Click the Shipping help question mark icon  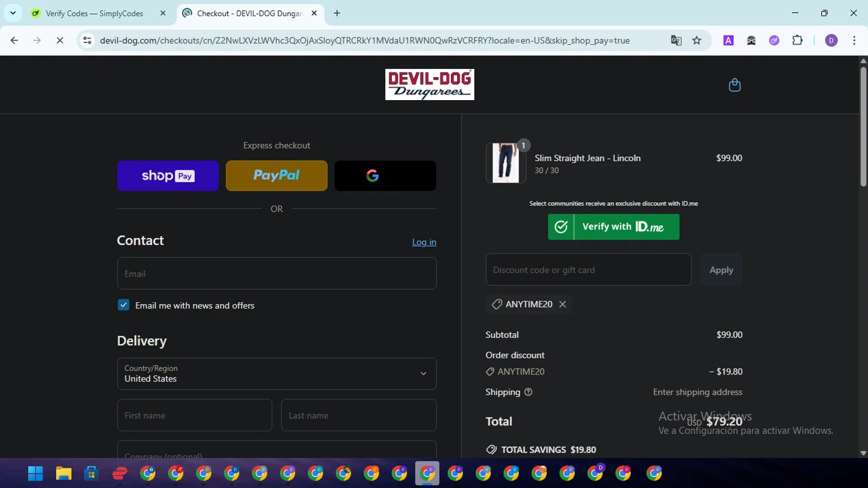tap(528, 392)
